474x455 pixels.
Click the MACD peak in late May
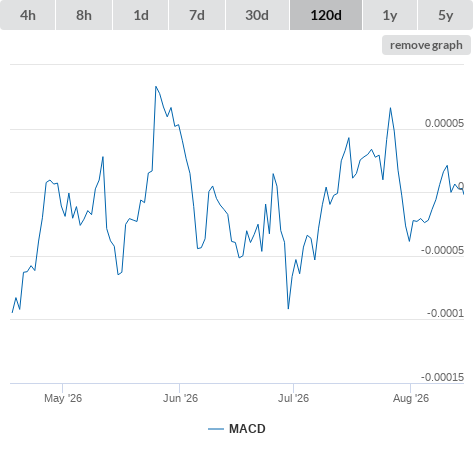coord(156,87)
